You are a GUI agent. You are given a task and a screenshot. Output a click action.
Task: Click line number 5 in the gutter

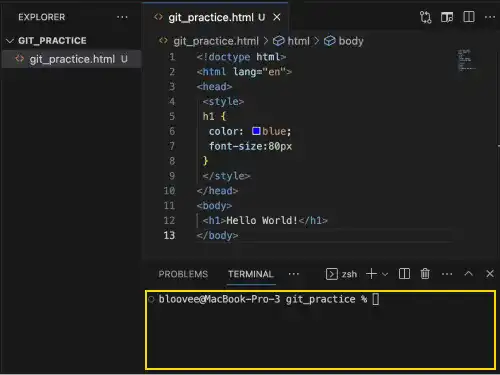point(172,116)
